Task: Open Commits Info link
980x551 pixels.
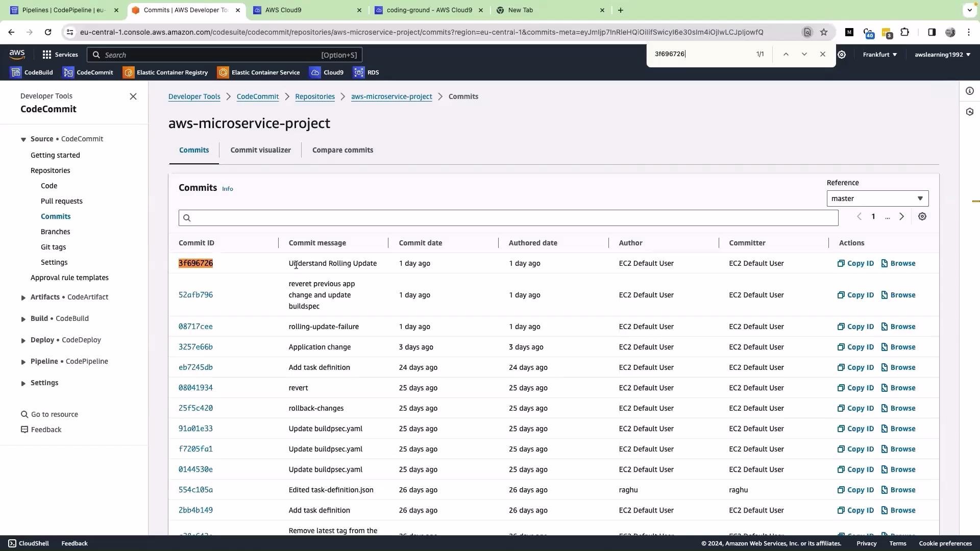Action: tap(228, 189)
